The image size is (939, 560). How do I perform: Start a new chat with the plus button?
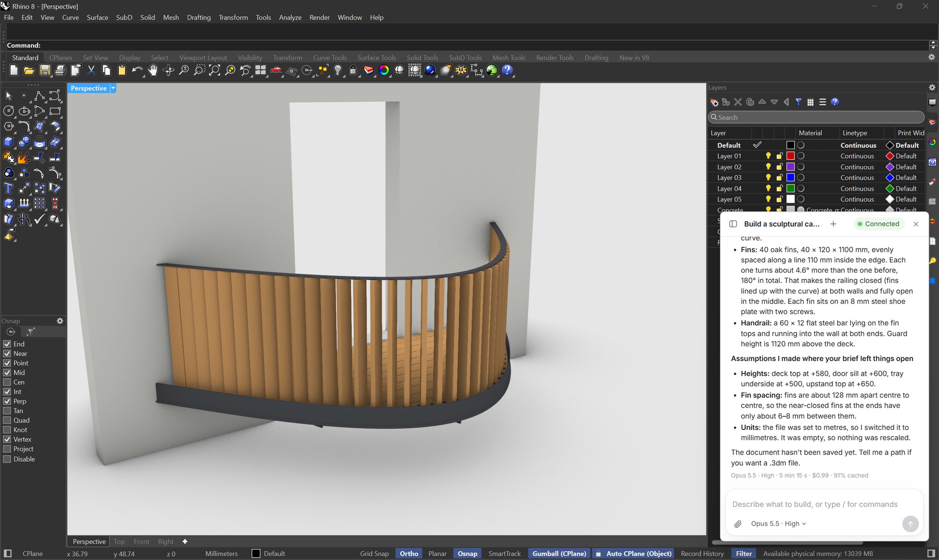[x=833, y=224]
